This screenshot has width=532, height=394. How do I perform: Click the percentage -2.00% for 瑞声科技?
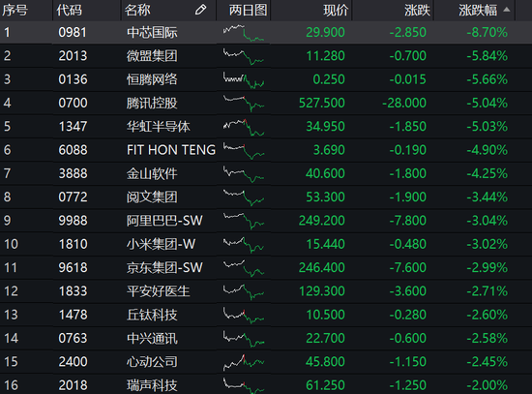(x=488, y=385)
